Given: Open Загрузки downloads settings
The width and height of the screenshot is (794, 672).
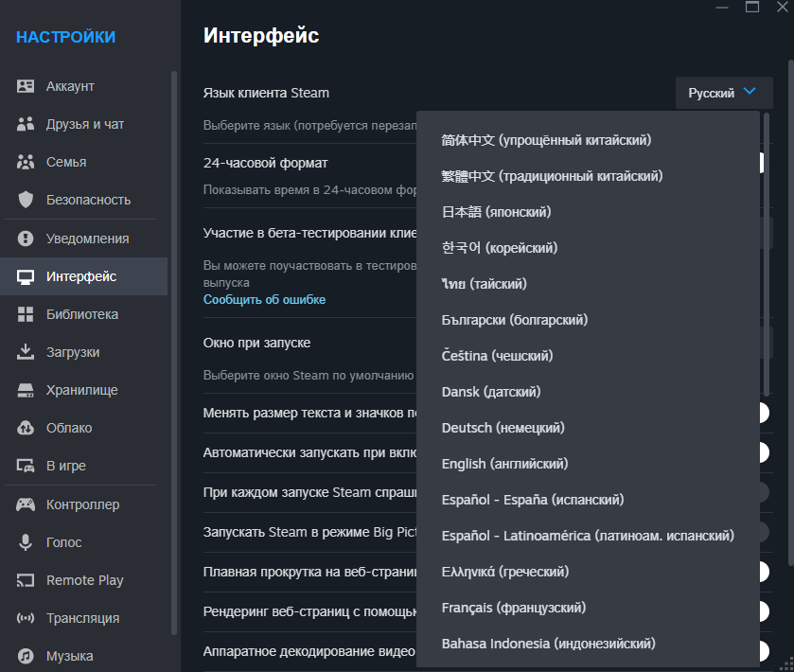Looking at the screenshot, I should click(x=83, y=352).
